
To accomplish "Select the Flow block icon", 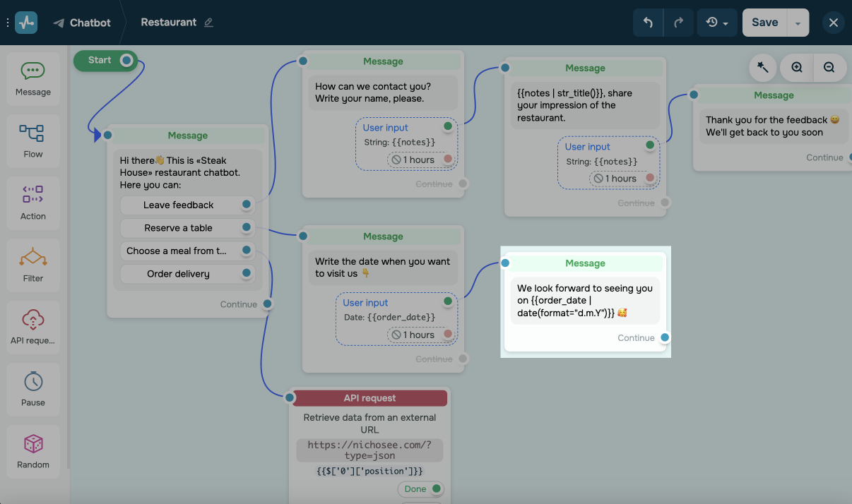I will (x=33, y=140).
